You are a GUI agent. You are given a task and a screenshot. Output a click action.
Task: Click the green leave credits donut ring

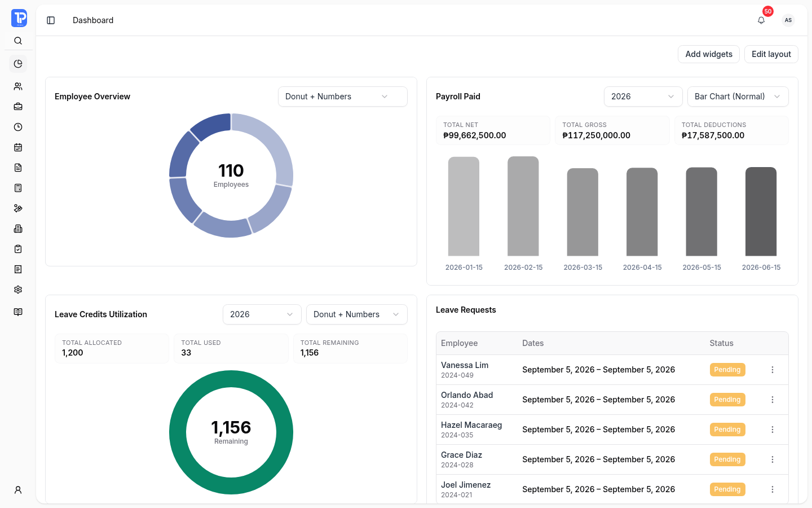point(231,379)
